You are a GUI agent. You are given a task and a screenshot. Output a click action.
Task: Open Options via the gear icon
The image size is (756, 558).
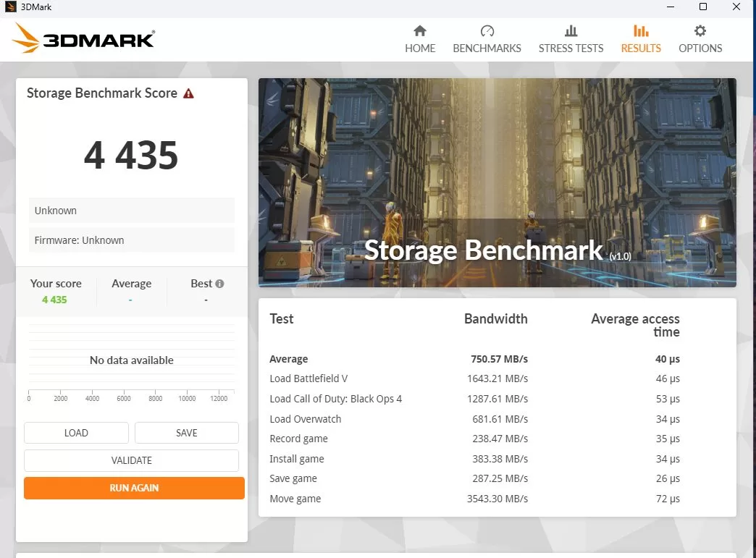point(700,31)
